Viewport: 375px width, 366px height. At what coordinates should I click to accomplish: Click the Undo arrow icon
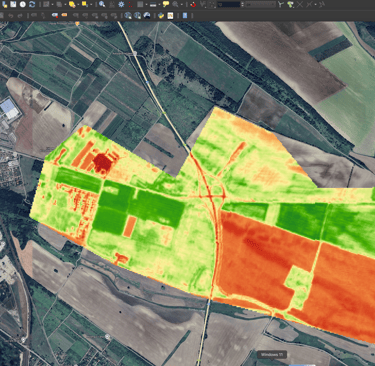11,15
